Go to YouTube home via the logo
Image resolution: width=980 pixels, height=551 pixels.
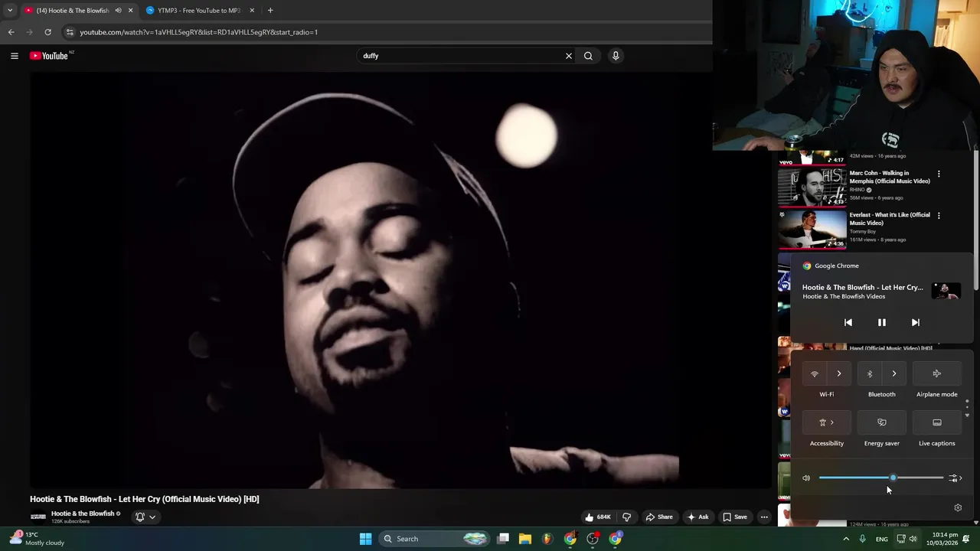click(51, 56)
